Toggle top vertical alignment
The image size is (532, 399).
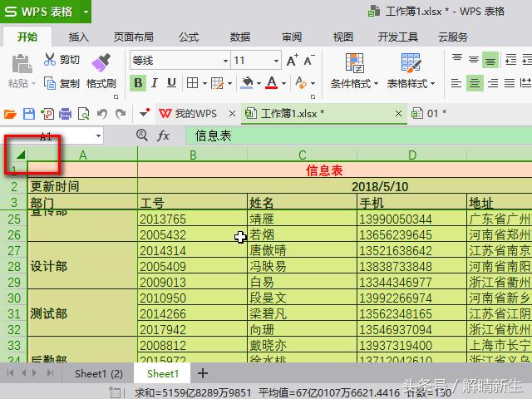coord(457,58)
